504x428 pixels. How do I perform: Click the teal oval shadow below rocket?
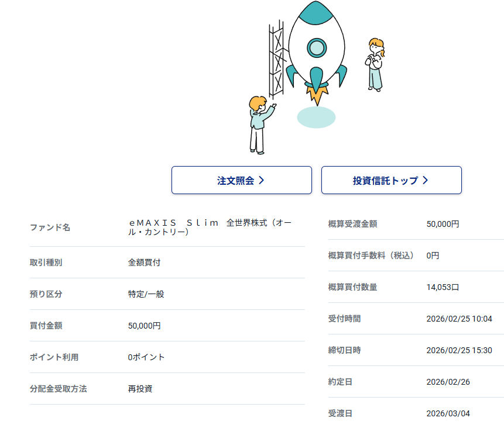click(x=316, y=117)
